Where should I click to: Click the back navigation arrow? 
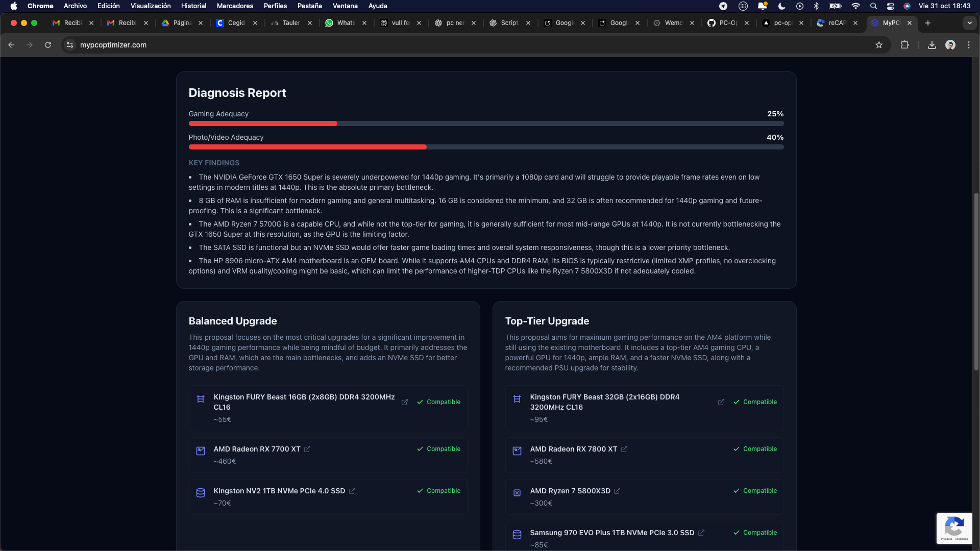[x=11, y=45]
